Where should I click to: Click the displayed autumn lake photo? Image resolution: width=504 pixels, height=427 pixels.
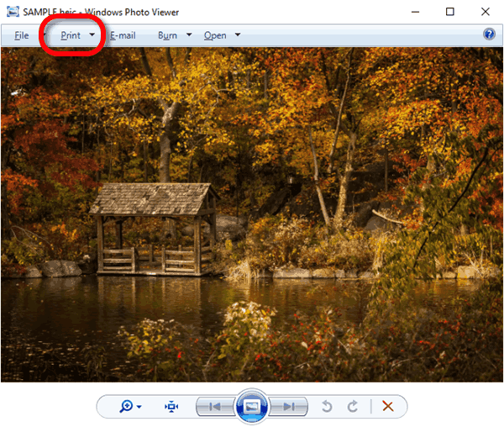click(252, 214)
